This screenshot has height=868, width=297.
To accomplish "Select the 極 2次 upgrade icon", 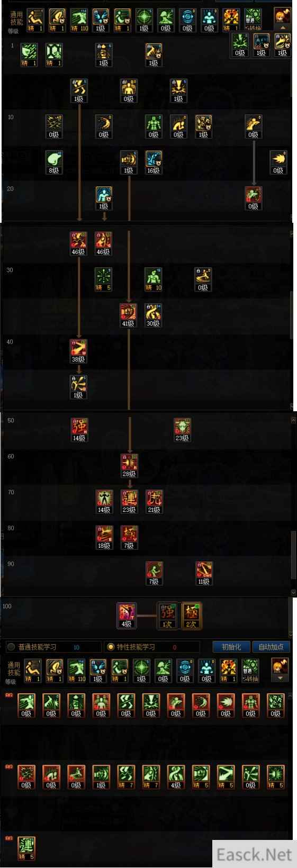I will (191, 616).
